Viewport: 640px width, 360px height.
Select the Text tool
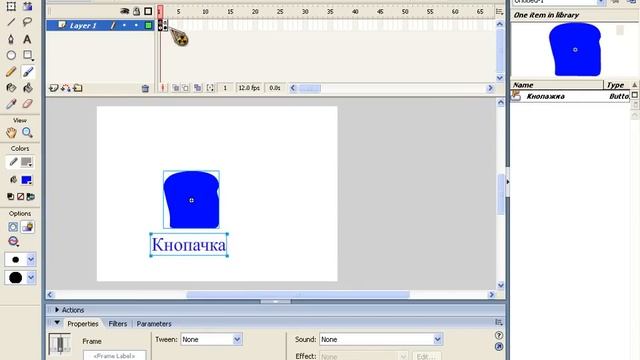pyautogui.click(x=27, y=39)
